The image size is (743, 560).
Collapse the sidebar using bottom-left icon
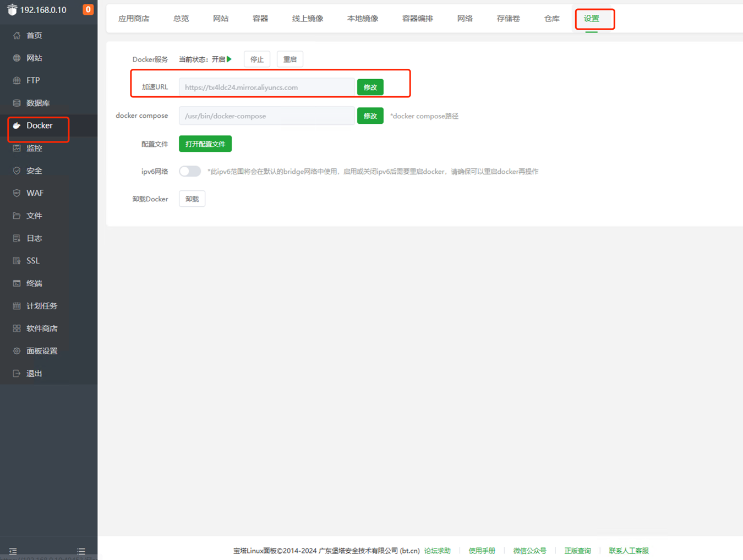[13, 551]
